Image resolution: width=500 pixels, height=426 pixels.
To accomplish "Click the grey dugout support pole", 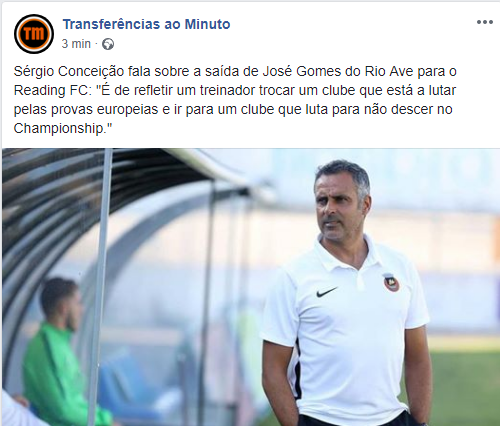I will tap(99, 287).
